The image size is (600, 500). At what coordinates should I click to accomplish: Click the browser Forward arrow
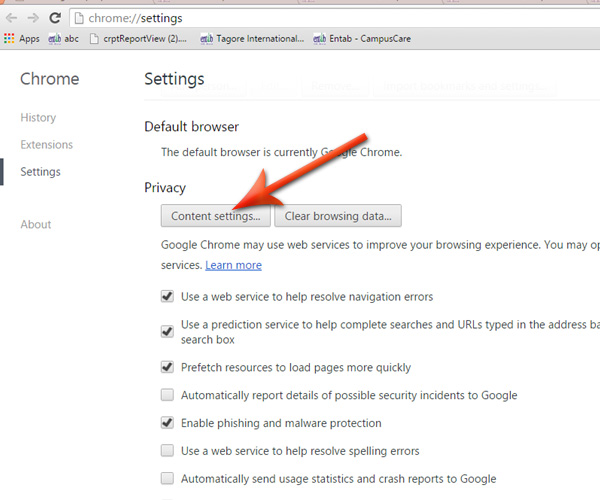(33, 18)
